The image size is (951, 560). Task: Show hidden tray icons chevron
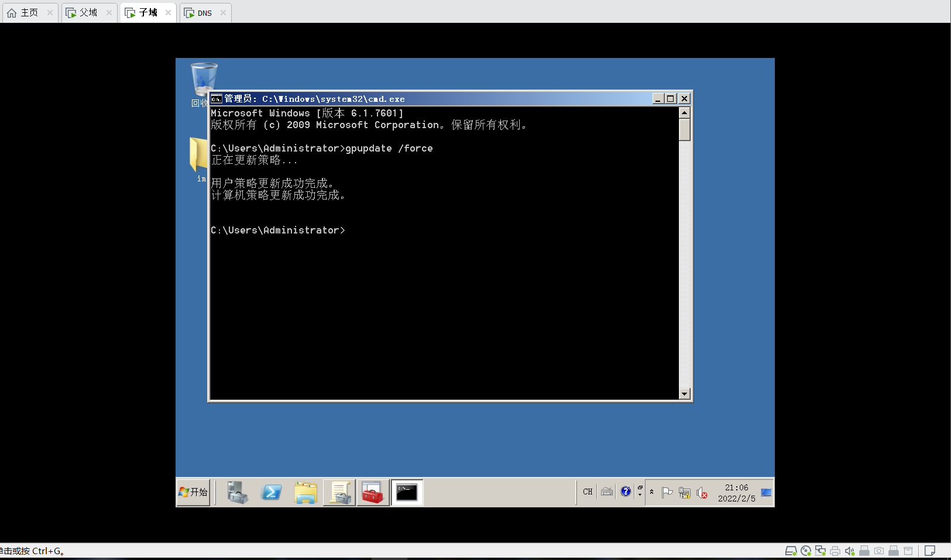pos(651,492)
